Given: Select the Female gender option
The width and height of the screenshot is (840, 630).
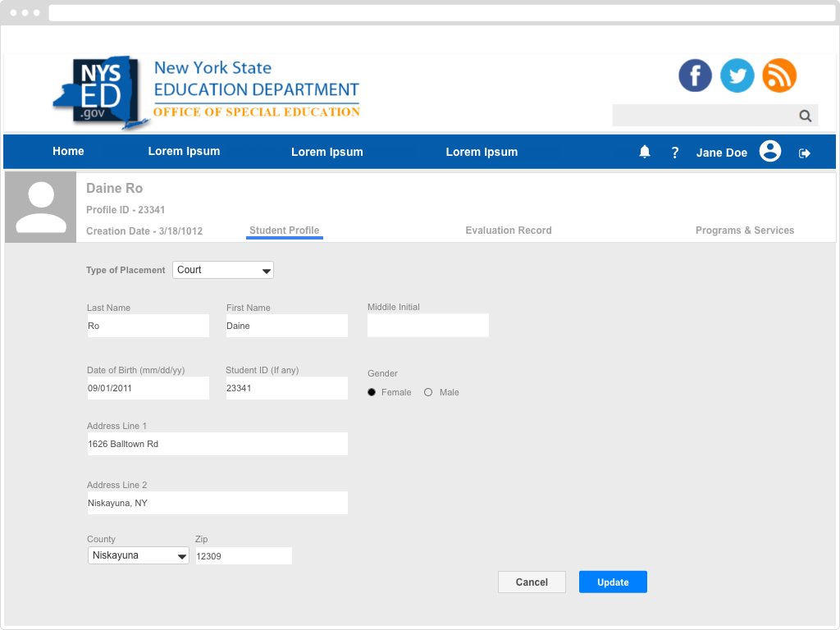Looking at the screenshot, I should point(372,392).
